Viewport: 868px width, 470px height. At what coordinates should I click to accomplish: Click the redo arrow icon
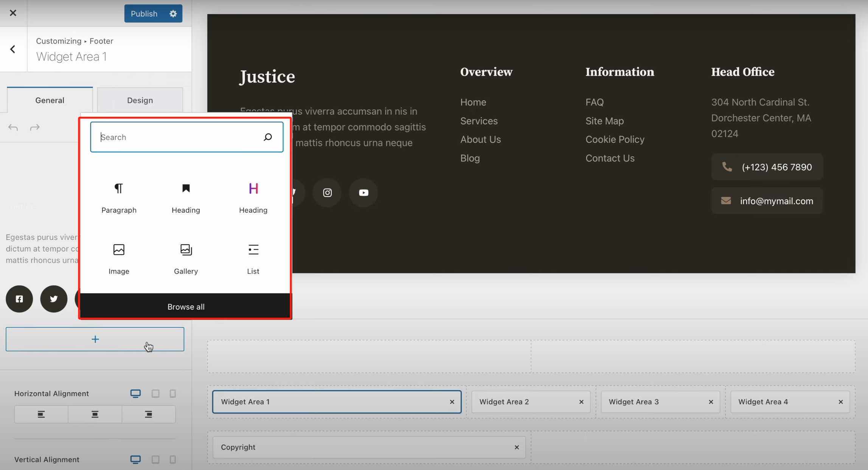pos(35,127)
